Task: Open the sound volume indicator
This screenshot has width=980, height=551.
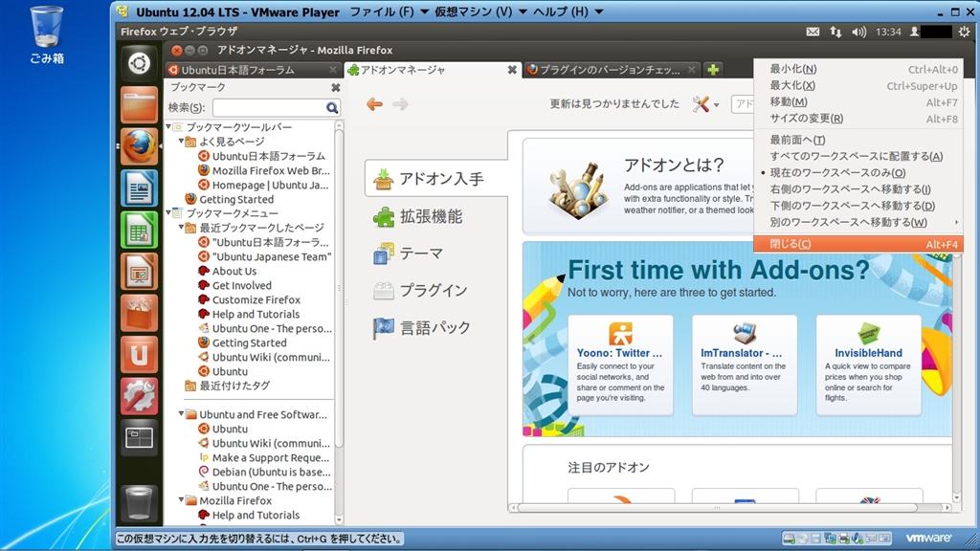Action: click(x=859, y=32)
